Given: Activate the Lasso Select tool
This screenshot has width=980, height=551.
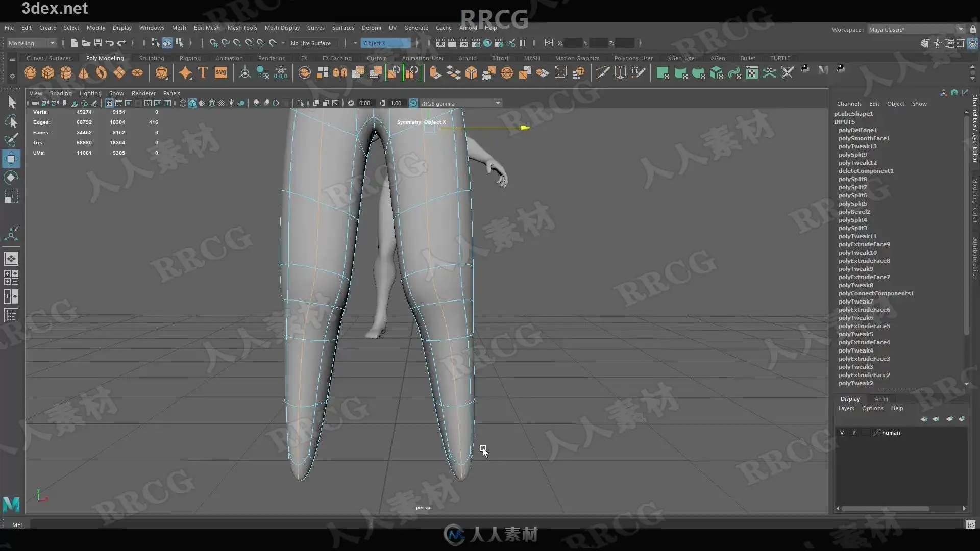Looking at the screenshot, I should (x=11, y=121).
